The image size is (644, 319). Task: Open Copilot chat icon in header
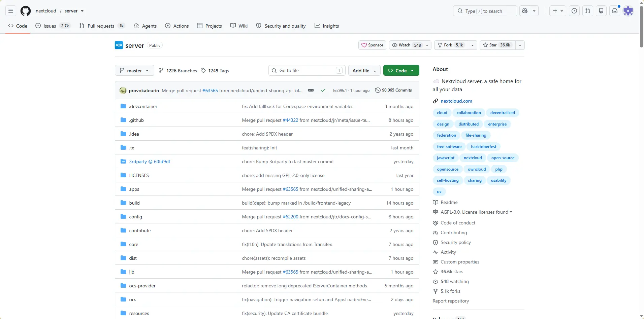click(524, 11)
